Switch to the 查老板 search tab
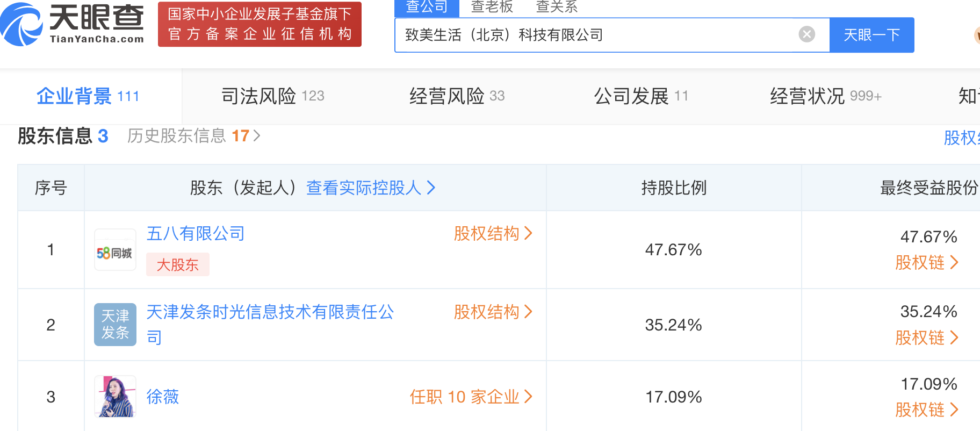Screen dimensions: 980x431 click(x=492, y=7)
